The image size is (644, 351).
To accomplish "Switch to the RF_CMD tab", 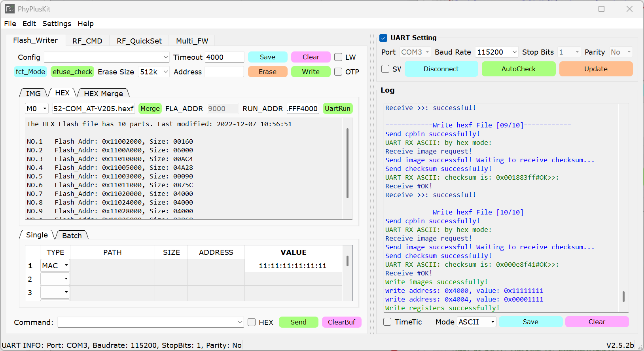I will (87, 41).
